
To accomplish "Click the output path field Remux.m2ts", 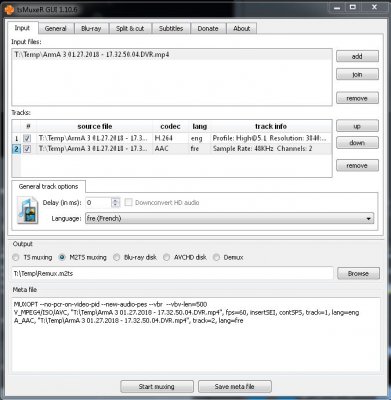I will tap(172, 273).
